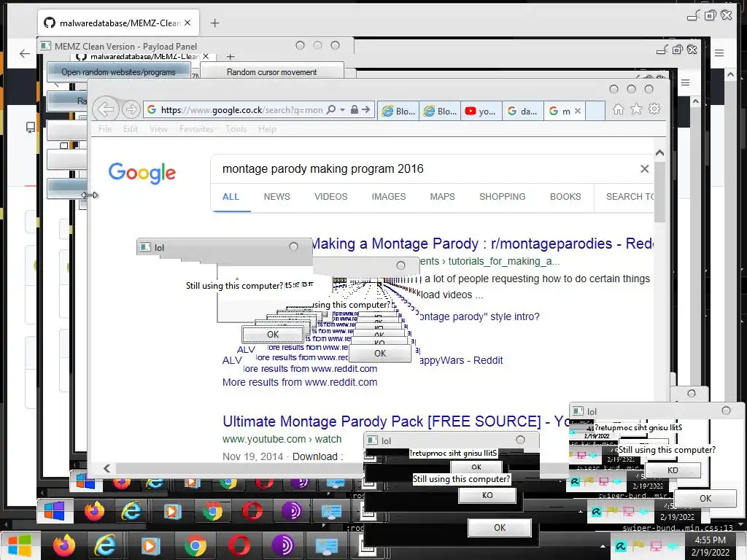Switch to the YouTube 'yo...' tab in IE
This screenshot has height=560, width=747.
click(481, 111)
